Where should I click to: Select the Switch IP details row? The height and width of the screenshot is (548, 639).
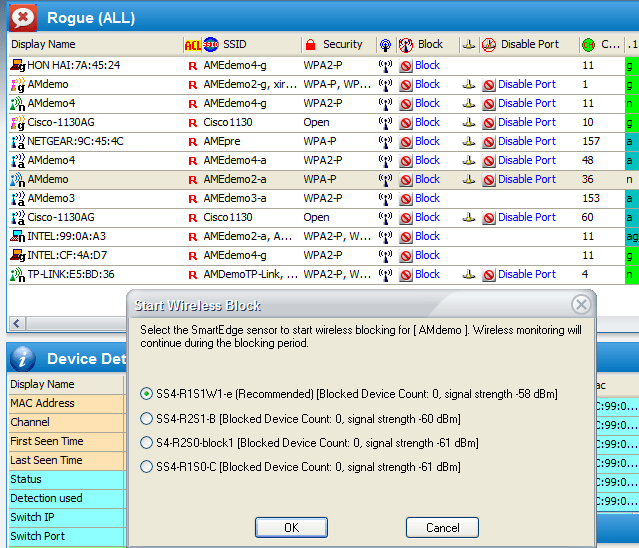click(x=66, y=517)
